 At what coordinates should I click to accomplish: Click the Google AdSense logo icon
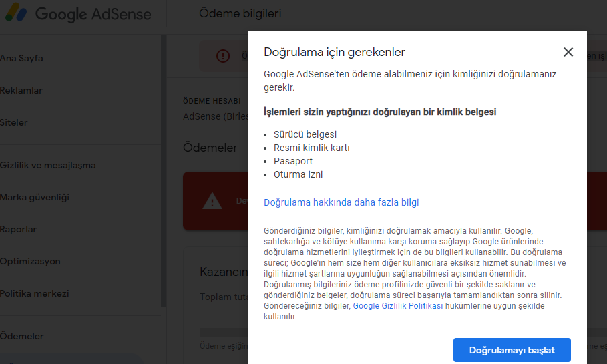[16, 13]
